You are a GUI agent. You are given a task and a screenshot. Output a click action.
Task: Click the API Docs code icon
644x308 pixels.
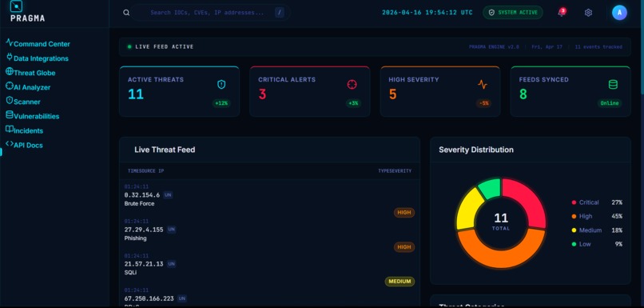point(10,144)
